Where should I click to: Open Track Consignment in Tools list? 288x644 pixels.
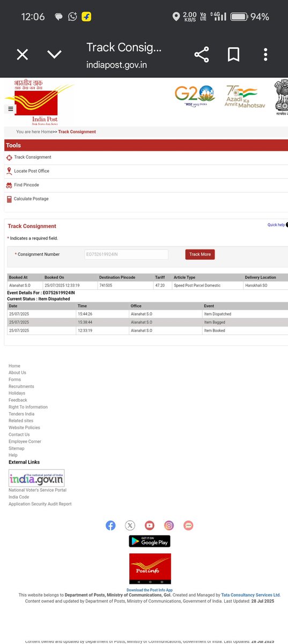click(x=33, y=157)
